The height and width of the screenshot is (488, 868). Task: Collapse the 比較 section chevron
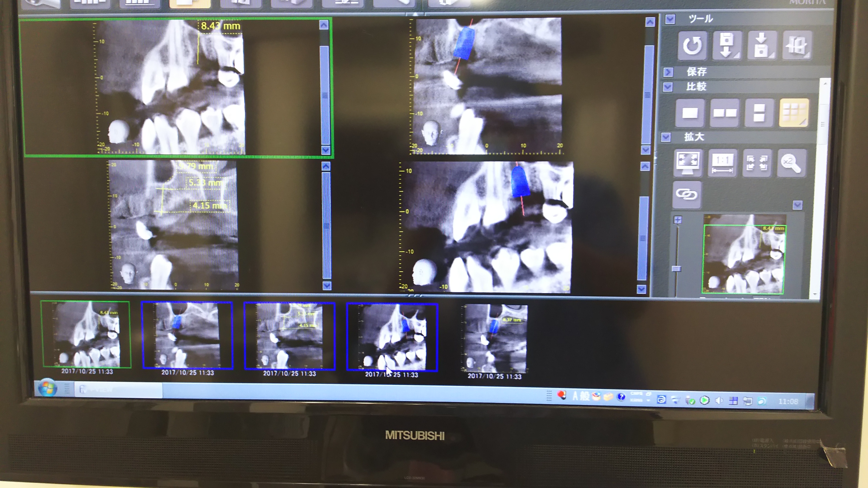pos(668,87)
